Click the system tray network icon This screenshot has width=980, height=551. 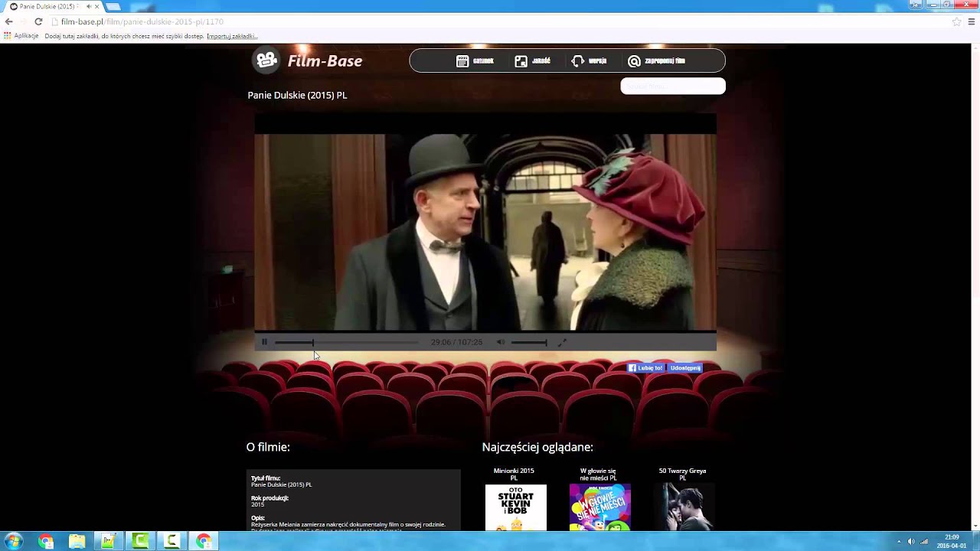click(x=924, y=542)
